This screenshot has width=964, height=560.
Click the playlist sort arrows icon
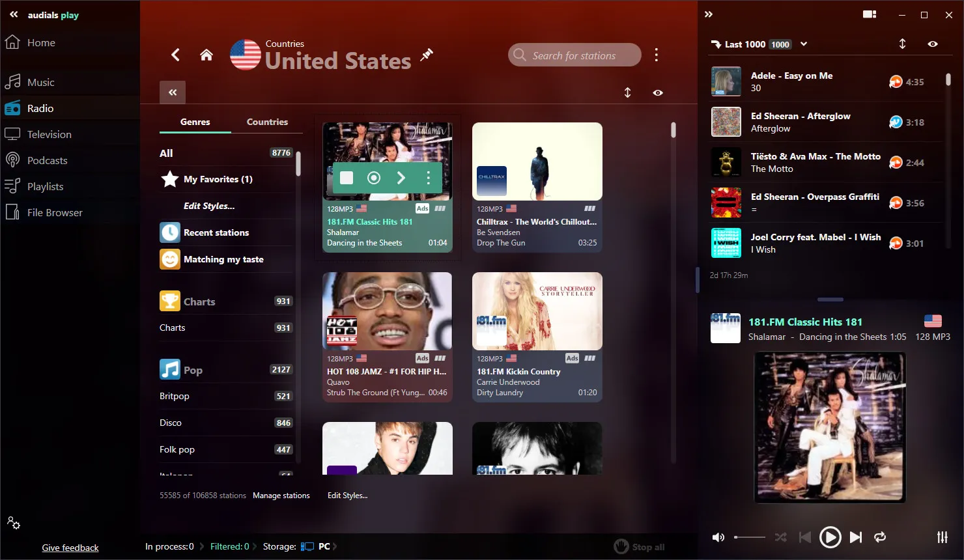pos(902,44)
